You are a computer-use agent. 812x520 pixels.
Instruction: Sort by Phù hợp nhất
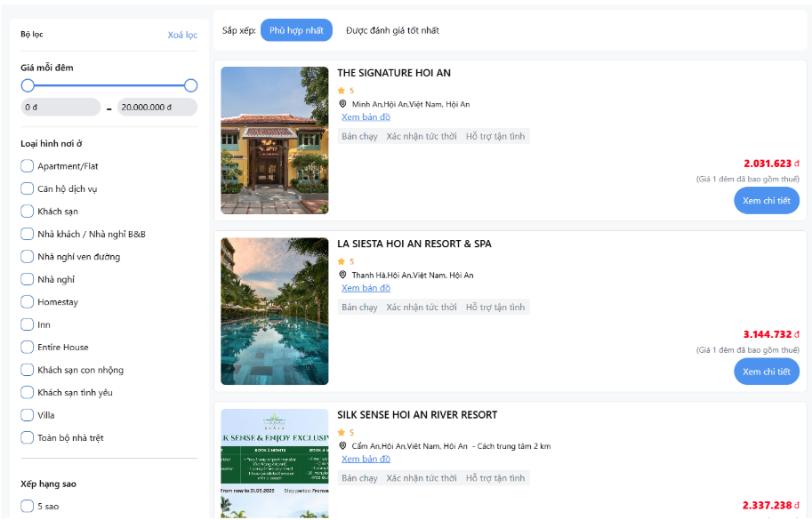(x=296, y=30)
